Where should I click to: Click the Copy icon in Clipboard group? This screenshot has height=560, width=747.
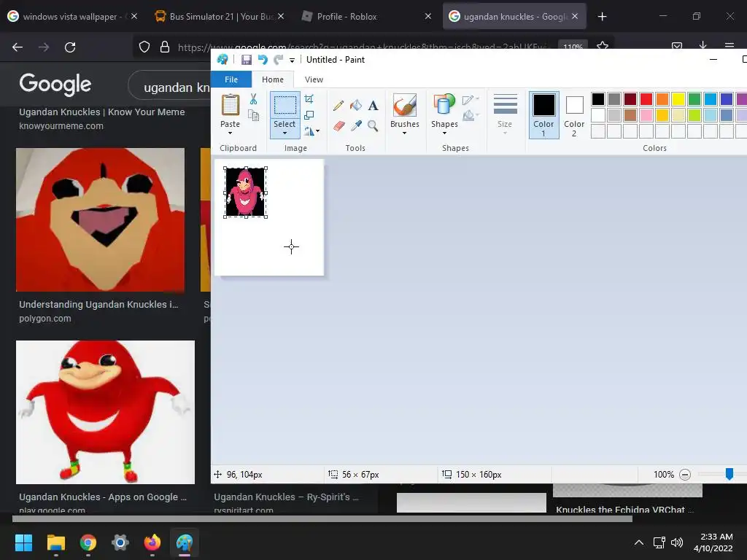coord(253,115)
